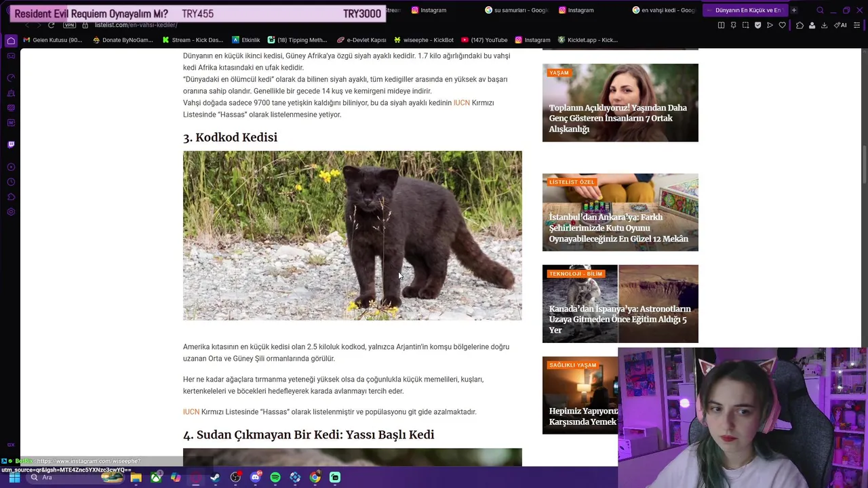Open the Stream - Kick Dashboard bookmark
Screen dimensions: 868x488
pos(193,40)
